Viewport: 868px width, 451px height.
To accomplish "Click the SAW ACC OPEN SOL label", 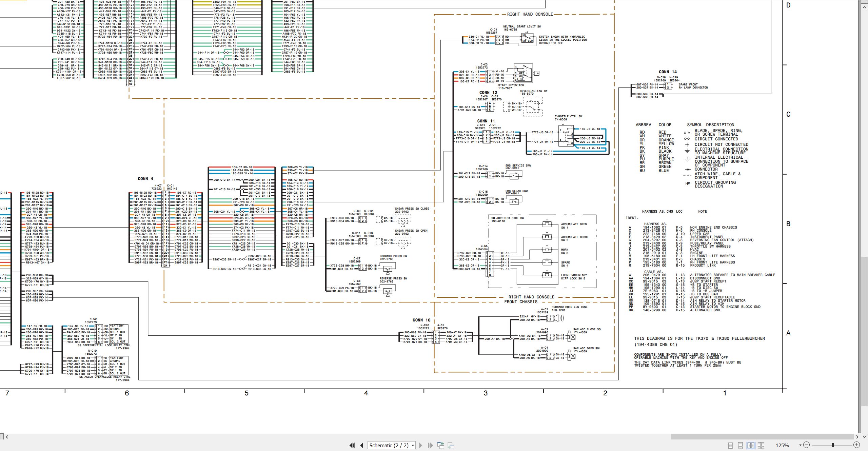I will click(x=587, y=348).
